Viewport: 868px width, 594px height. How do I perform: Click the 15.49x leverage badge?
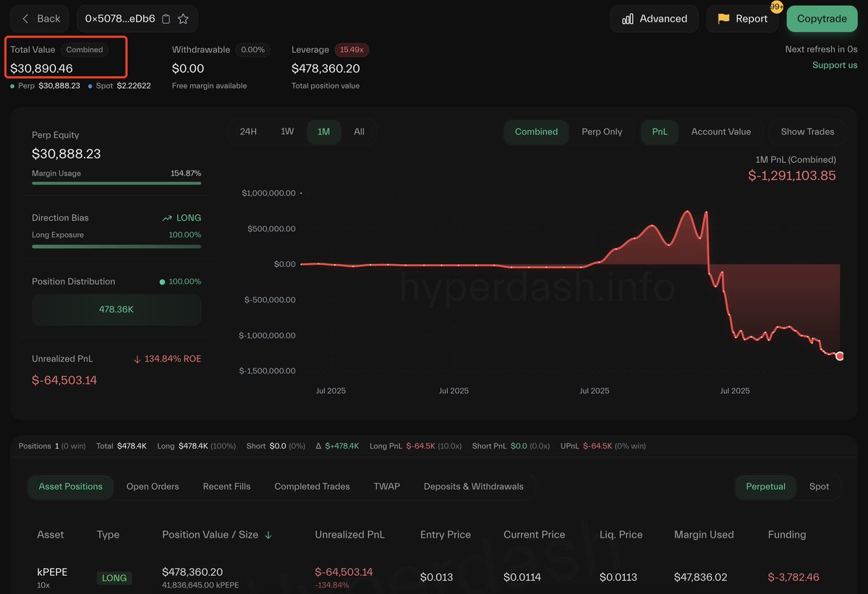coord(352,50)
